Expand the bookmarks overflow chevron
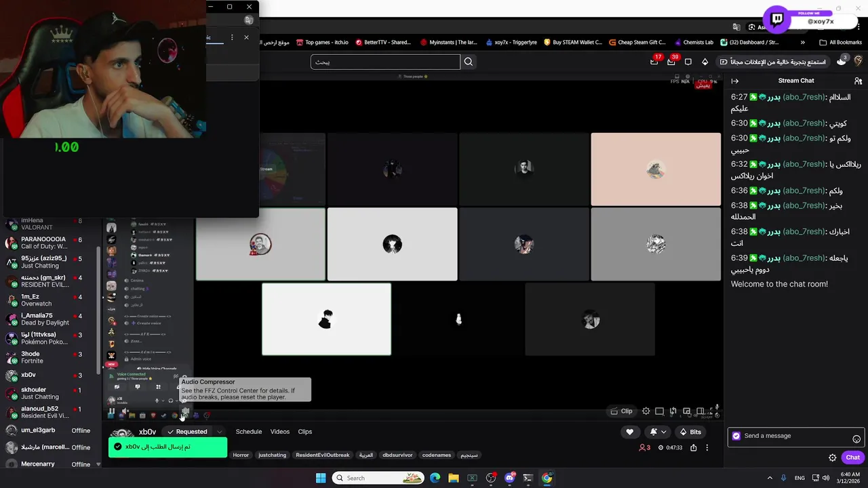The height and width of the screenshot is (488, 868). [x=803, y=42]
